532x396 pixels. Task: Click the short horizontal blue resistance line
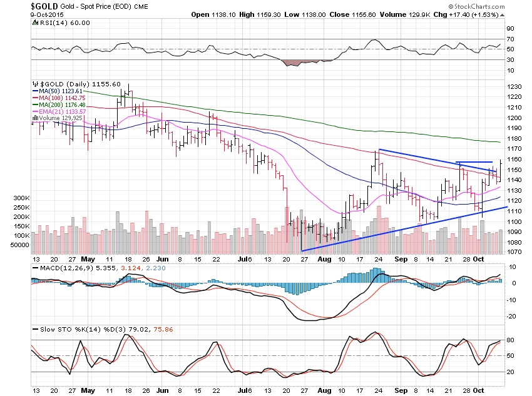pyautogui.click(x=474, y=162)
